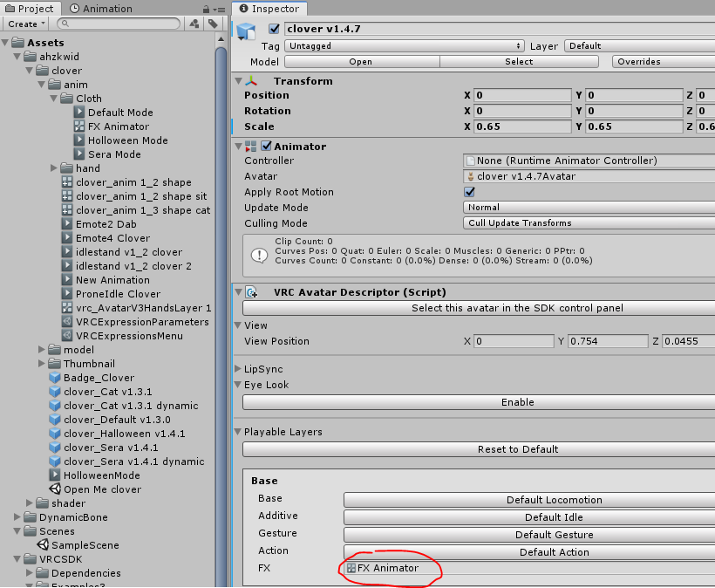Collapse the Playable Layers section
Image resolution: width=715 pixels, height=588 pixels.
[x=237, y=432]
